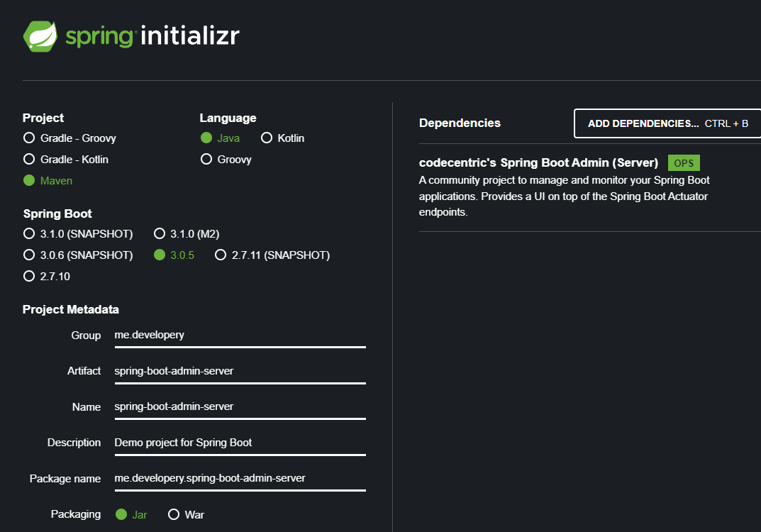The image size is (761, 532).
Task: Select Spring Boot 3.0.6 (SNAPSHOT)
Action: (x=78, y=255)
